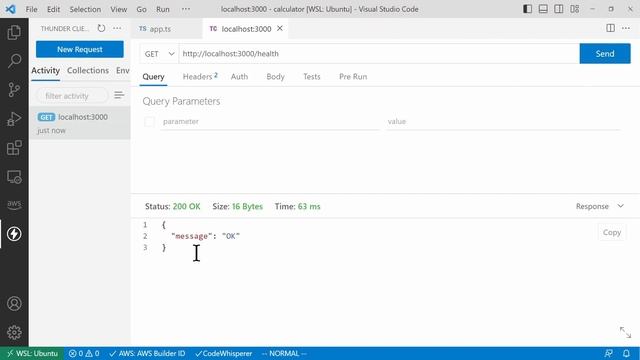Switch to the Auth tab

(239, 76)
